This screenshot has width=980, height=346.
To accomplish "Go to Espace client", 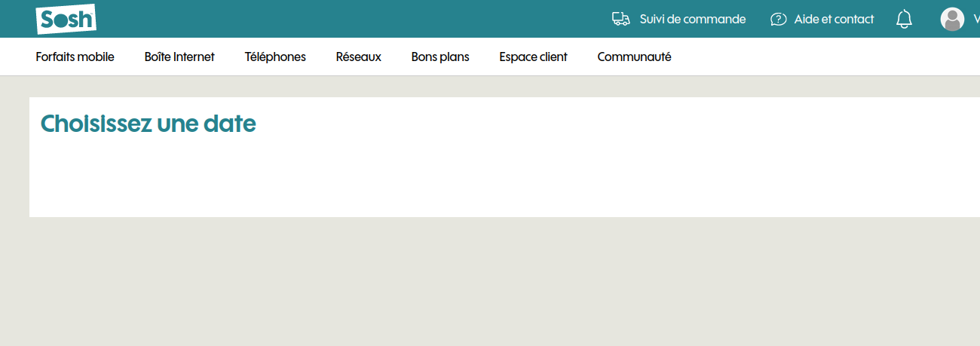I will pyautogui.click(x=533, y=57).
